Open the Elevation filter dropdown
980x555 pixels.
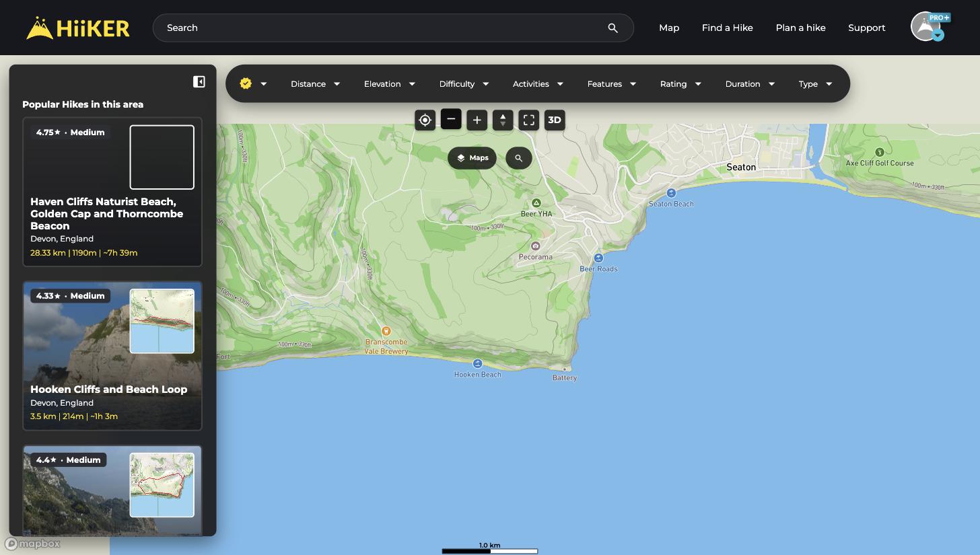tap(389, 84)
